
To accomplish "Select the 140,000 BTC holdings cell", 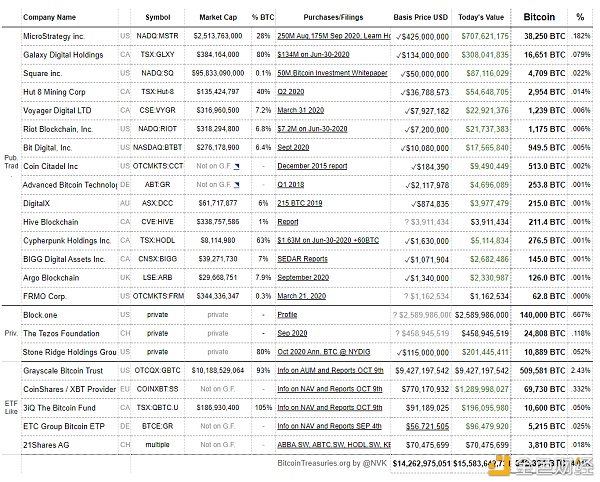I will click(x=542, y=315).
